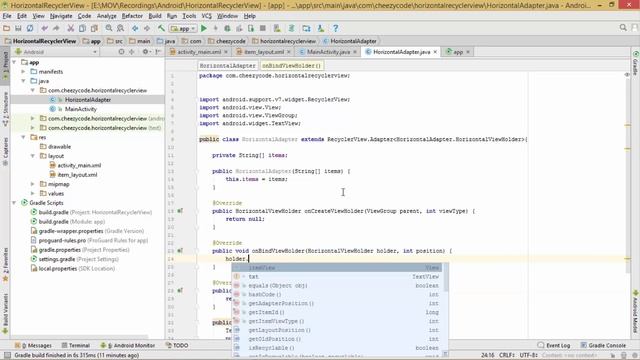Switch to the item_layout.xml tab
The image size is (640, 360).
coord(263,52)
